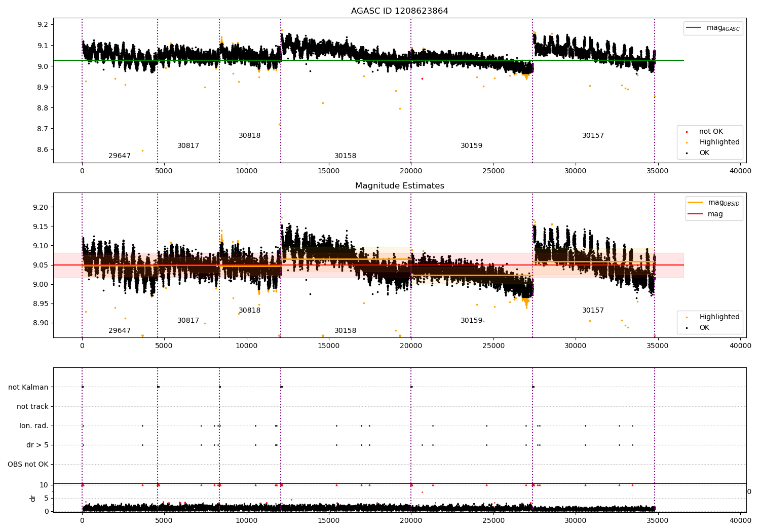Click the 'Ion. rad.' row label
This screenshot has height=532, width=760.
[34, 426]
